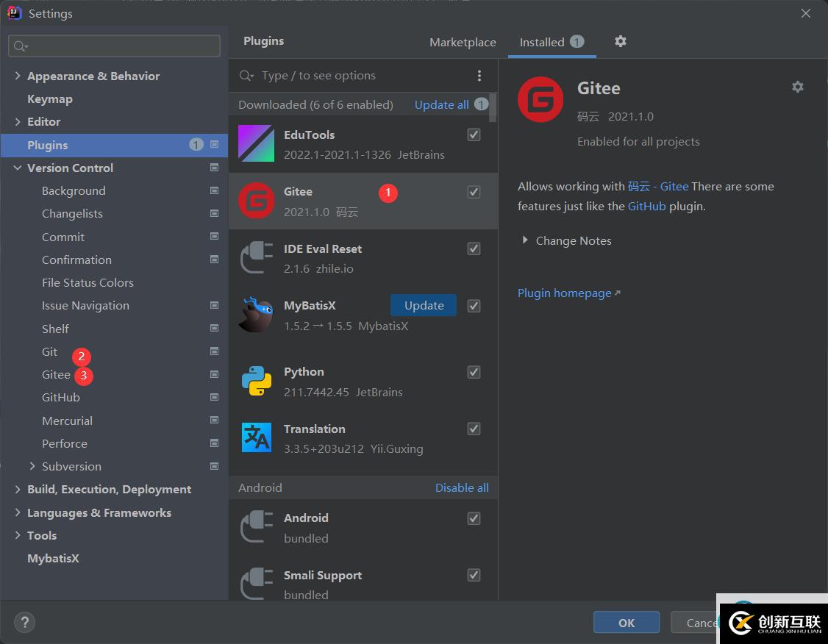This screenshot has height=644, width=828.
Task: Click the EduTools plugin icon
Action: click(x=256, y=143)
